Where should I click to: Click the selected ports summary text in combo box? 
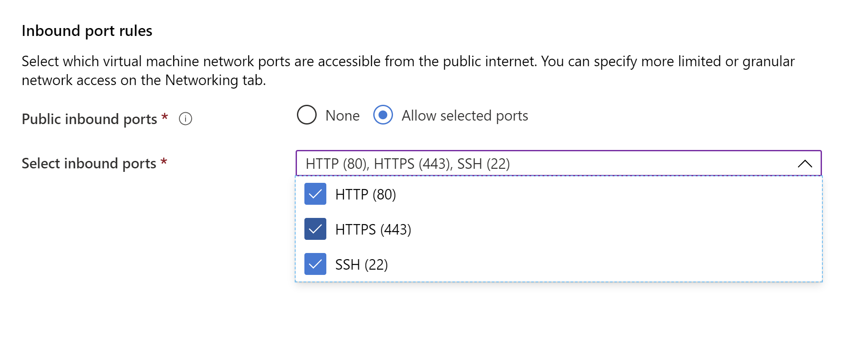point(408,164)
